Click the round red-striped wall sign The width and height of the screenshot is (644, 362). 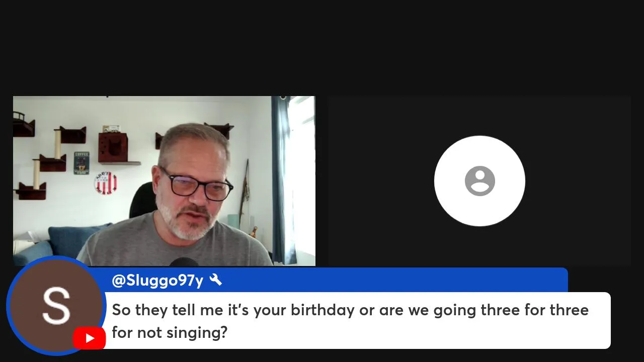105,183
